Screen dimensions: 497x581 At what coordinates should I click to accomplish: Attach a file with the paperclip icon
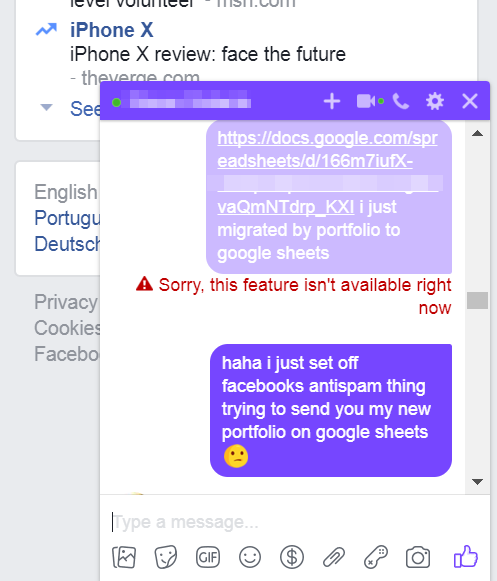point(334,557)
